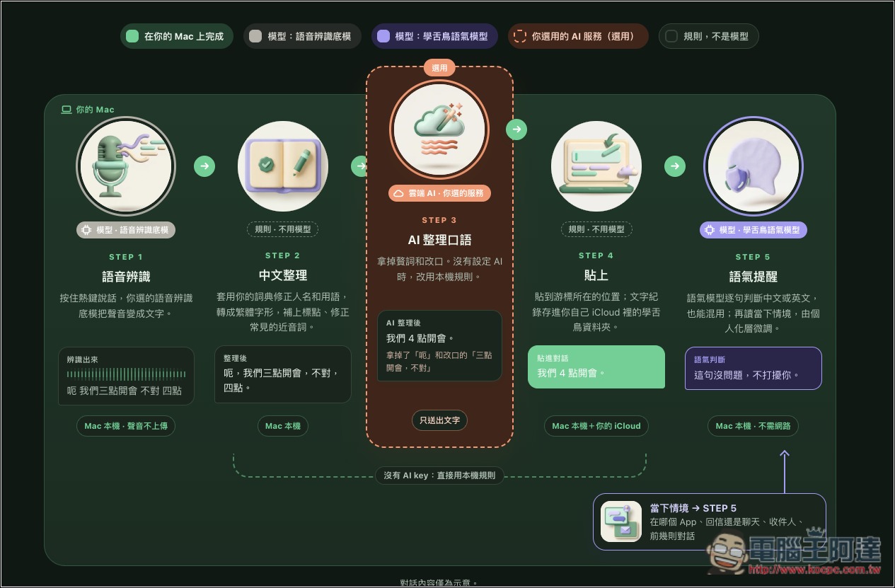Click the arrow between Step 1 and Step 2
This screenshot has height=588, width=895.
(x=204, y=166)
